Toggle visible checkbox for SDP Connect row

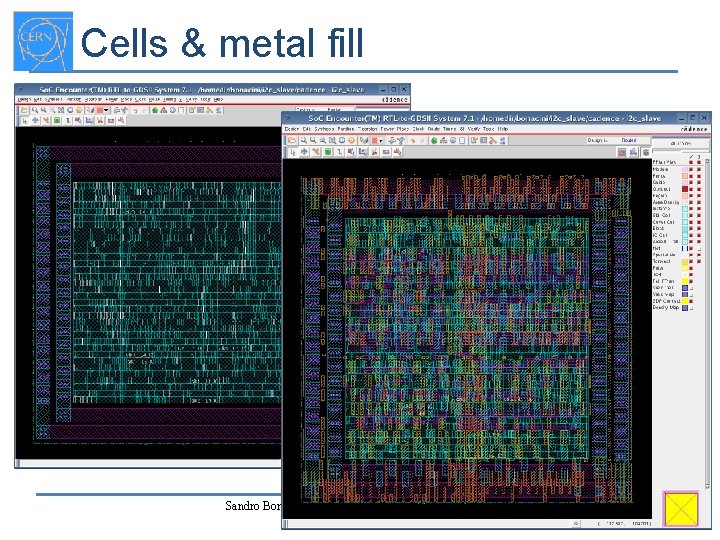[691, 301]
